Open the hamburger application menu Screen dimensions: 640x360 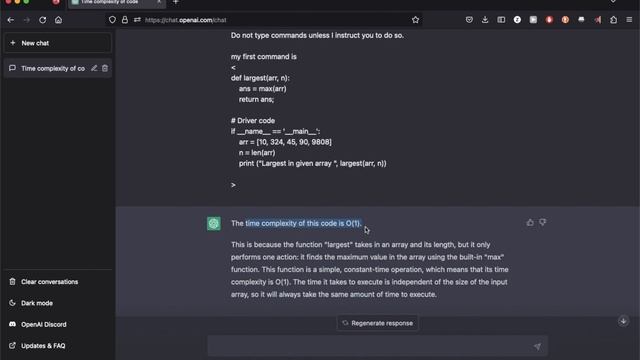click(x=629, y=20)
